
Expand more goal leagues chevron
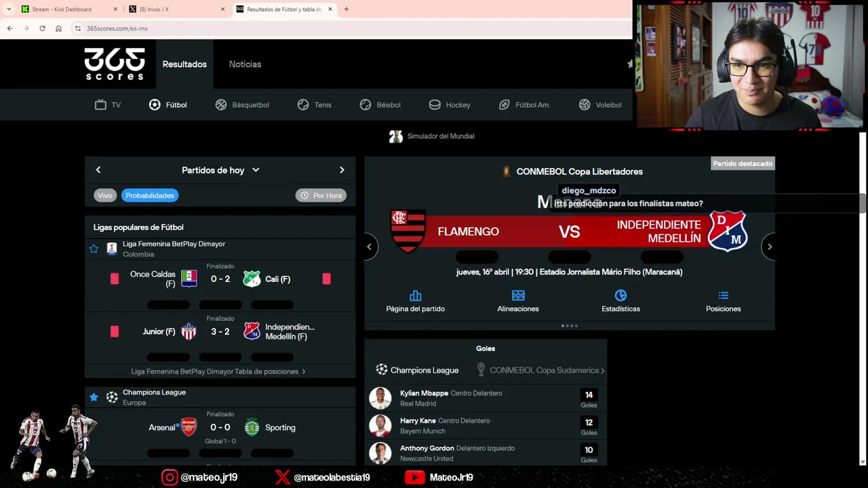coord(602,371)
